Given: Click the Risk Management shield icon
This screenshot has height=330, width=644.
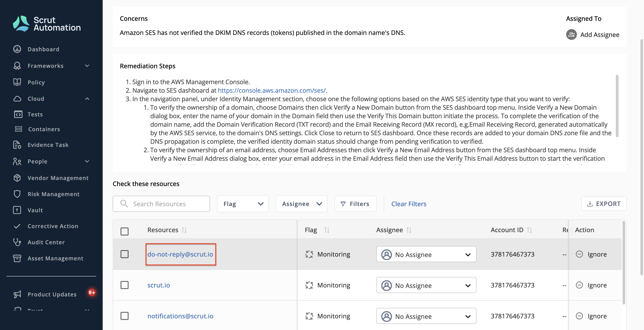Looking at the screenshot, I should click(x=17, y=194).
